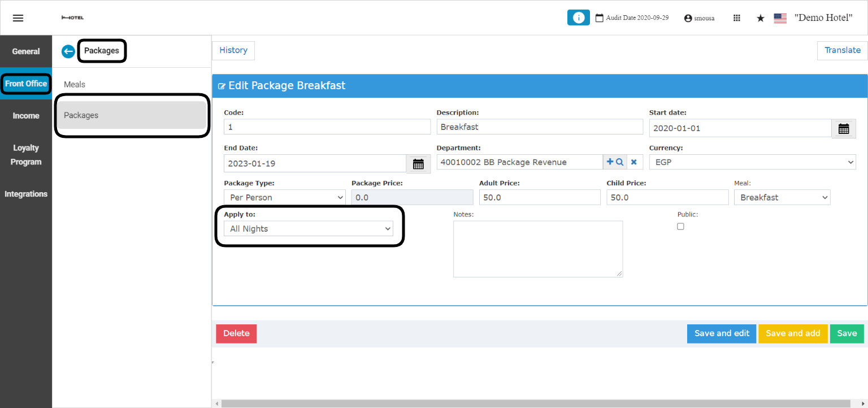Open the Integrations sidebar section
This screenshot has width=868, height=408.
(x=26, y=194)
